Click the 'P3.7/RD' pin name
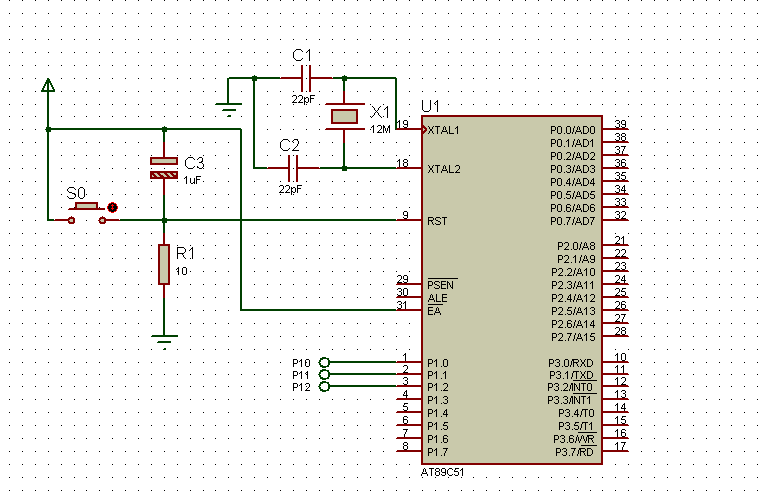Viewport: 769px width, 497px height. 574,452
